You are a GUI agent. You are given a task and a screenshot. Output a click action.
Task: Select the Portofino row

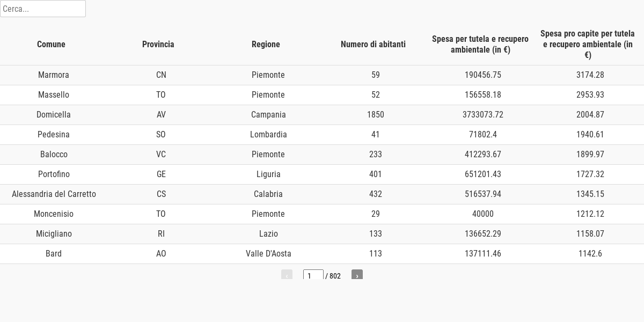coord(322,174)
